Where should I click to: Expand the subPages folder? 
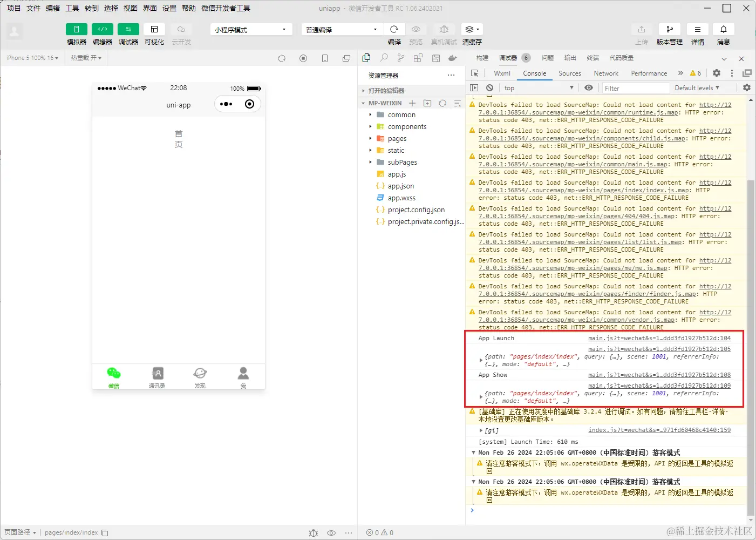403,163
